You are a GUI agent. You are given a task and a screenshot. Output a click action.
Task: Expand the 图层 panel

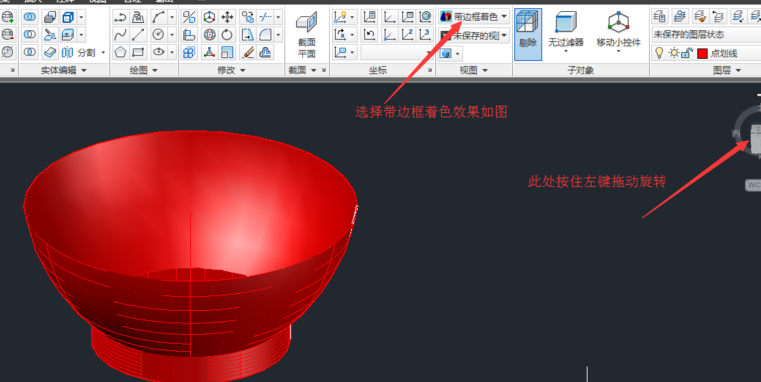727,70
